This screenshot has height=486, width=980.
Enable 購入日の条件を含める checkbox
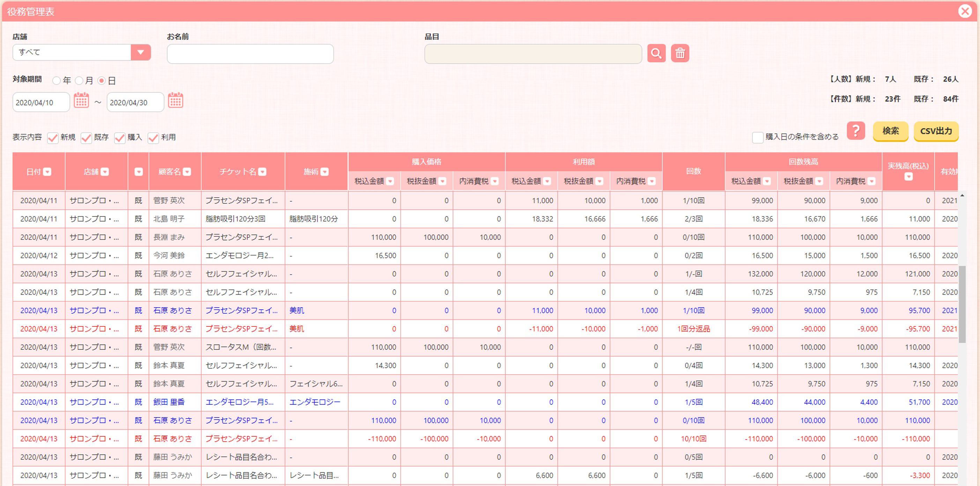coord(757,138)
